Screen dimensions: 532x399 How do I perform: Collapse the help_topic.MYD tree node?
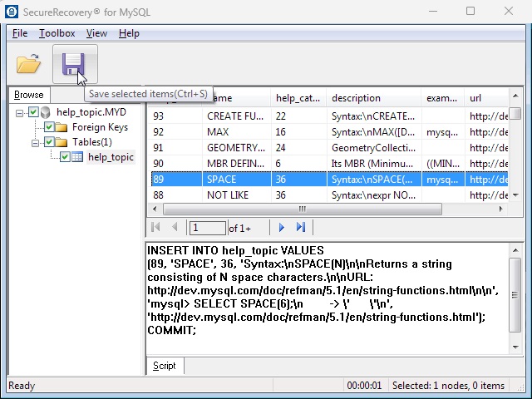coord(20,112)
